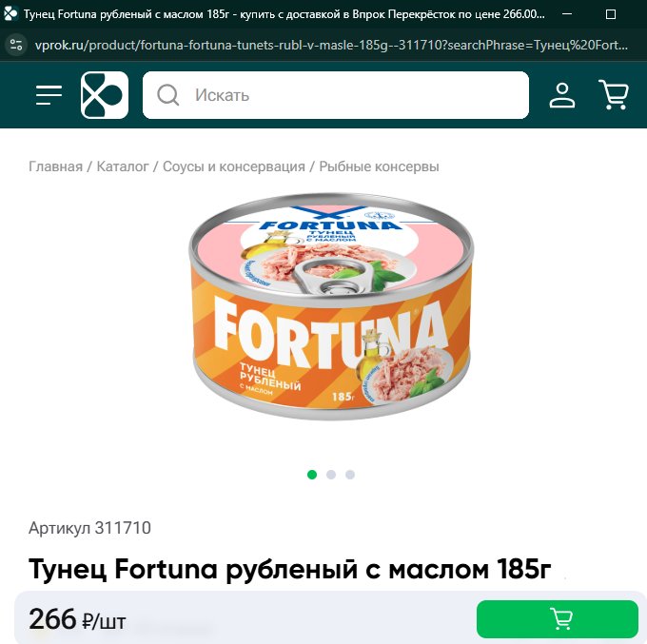The width and height of the screenshot is (647, 644).
Task: Click the Fortuna tuna can image
Action: 331,306
